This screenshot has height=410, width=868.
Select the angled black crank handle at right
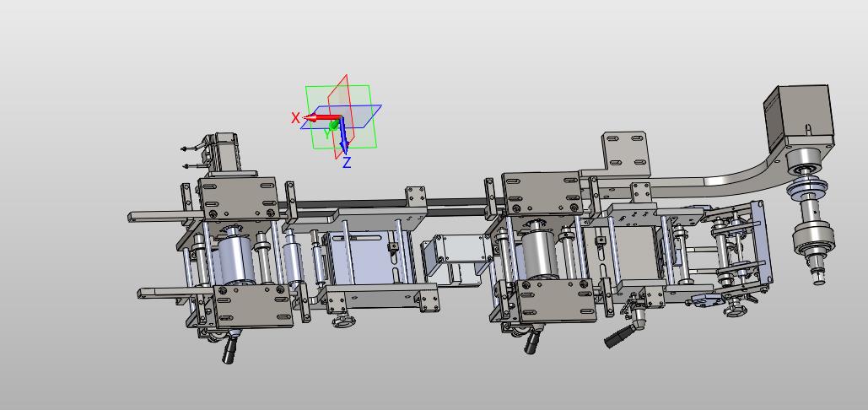(x=619, y=337)
